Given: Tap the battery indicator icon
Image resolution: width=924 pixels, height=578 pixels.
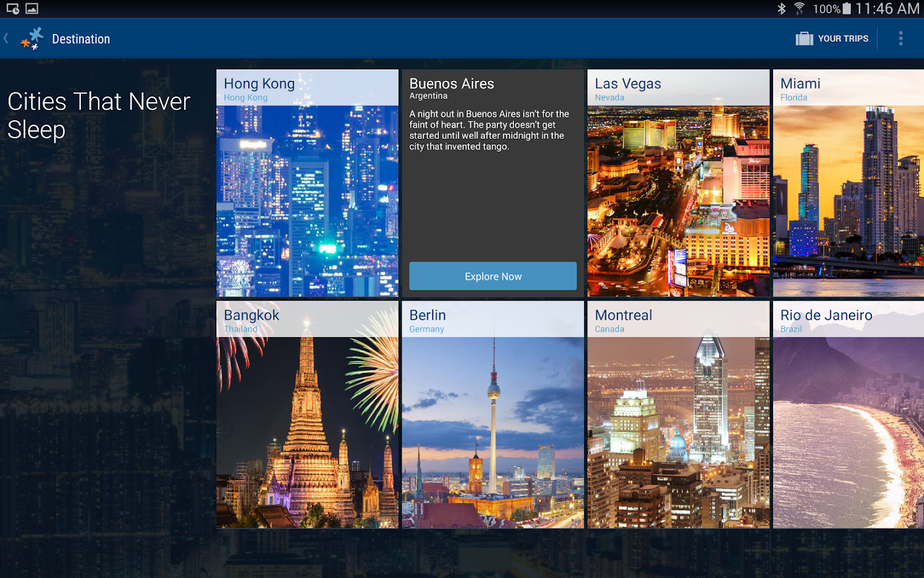Looking at the screenshot, I should 847,8.
